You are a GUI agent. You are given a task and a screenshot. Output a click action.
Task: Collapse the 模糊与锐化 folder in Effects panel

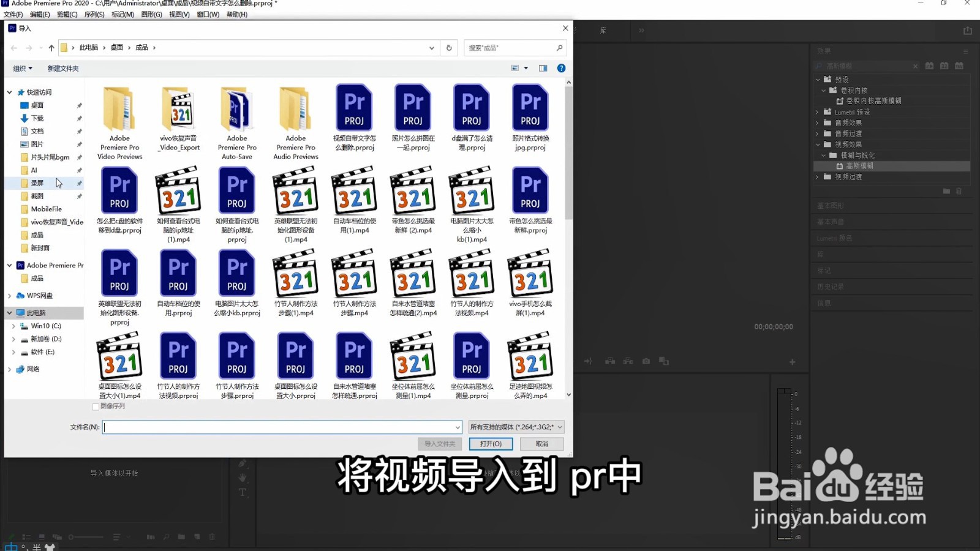(823, 155)
